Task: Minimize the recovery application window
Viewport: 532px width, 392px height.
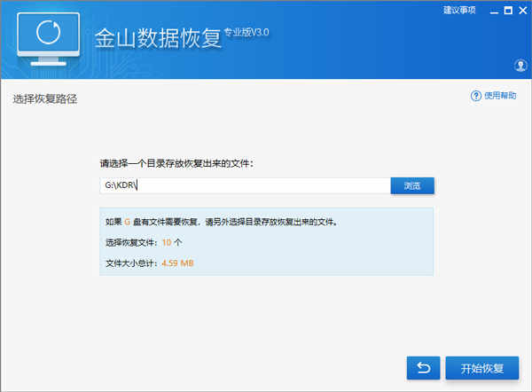Action: tap(494, 12)
